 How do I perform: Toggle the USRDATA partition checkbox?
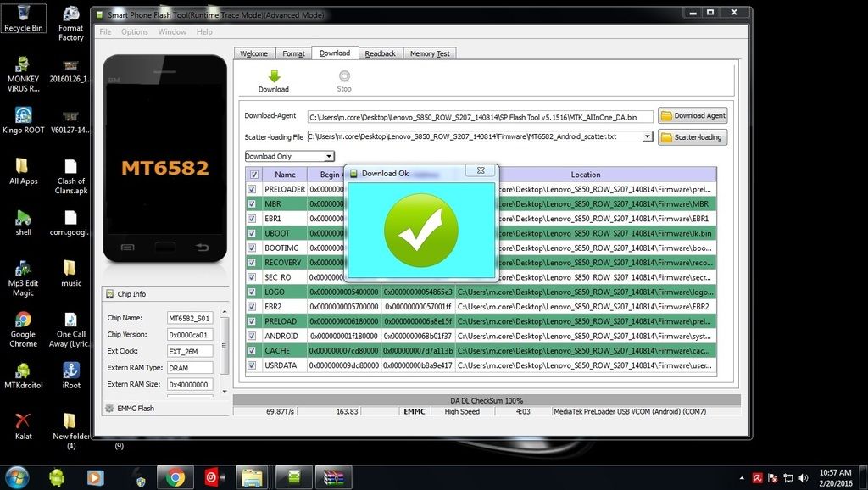[x=252, y=365]
